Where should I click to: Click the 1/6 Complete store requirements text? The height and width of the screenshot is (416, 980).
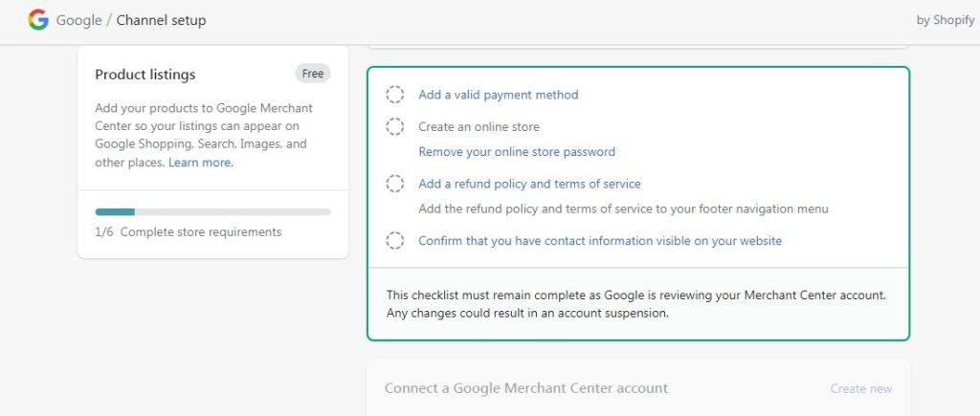(x=189, y=231)
